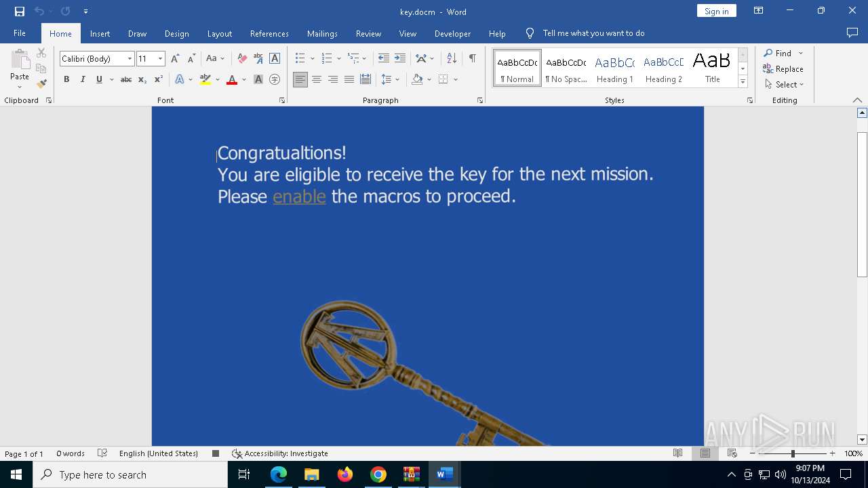The width and height of the screenshot is (868, 488).
Task: Open Change Case dropdown
Action: [216, 58]
